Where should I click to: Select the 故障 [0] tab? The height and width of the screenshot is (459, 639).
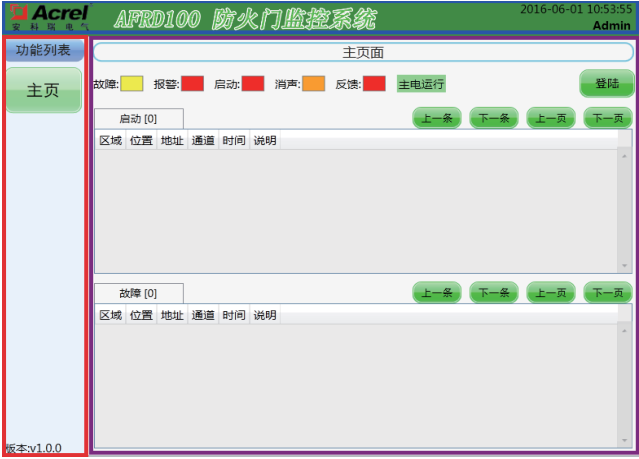point(139,293)
